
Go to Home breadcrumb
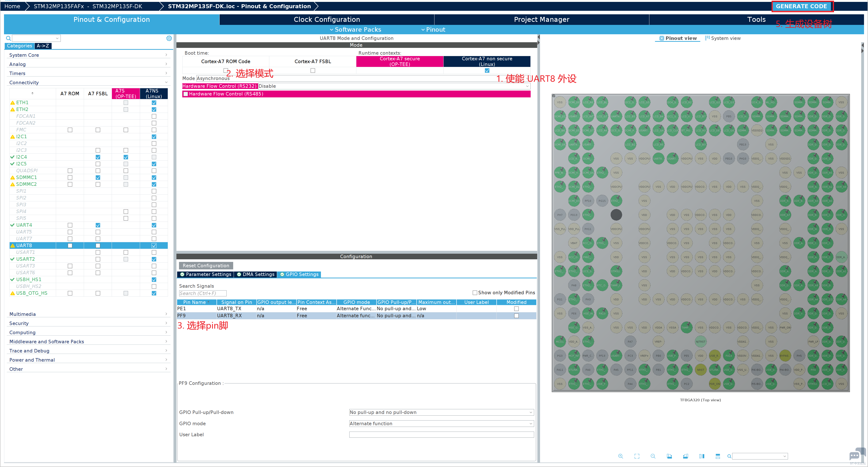pos(12,6)
